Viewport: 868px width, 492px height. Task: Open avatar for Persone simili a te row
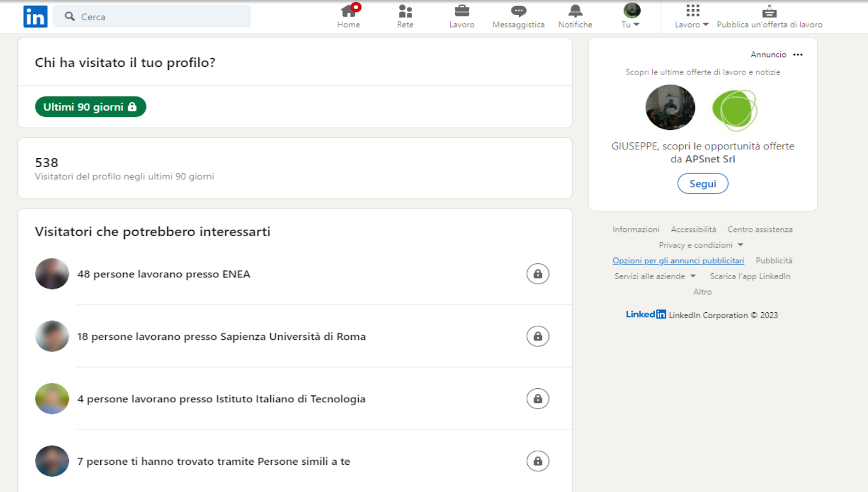52,461
